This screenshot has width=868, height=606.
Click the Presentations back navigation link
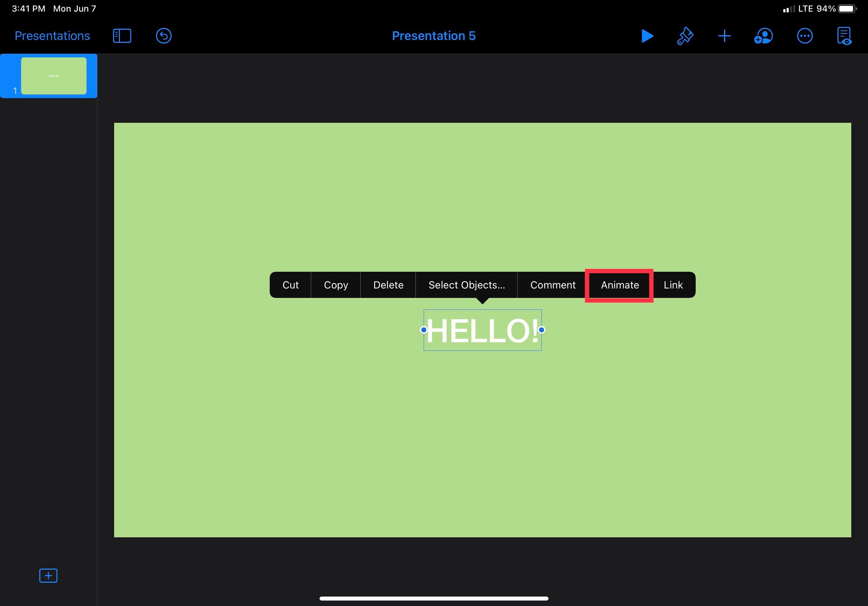coord(52,36)
